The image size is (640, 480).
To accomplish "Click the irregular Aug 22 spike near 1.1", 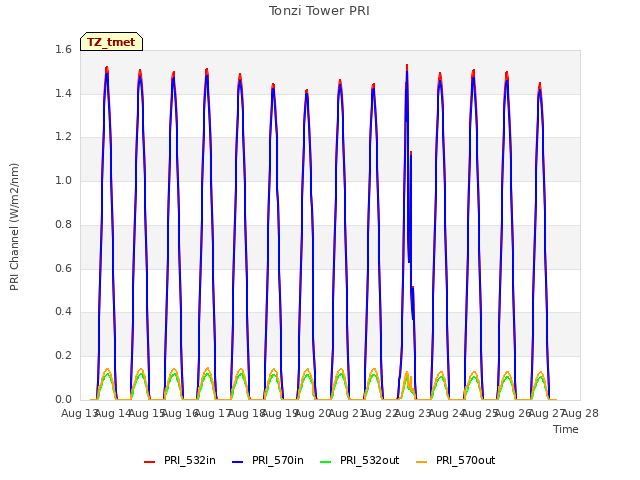I will pyautogui.click(x=411, y=153).
